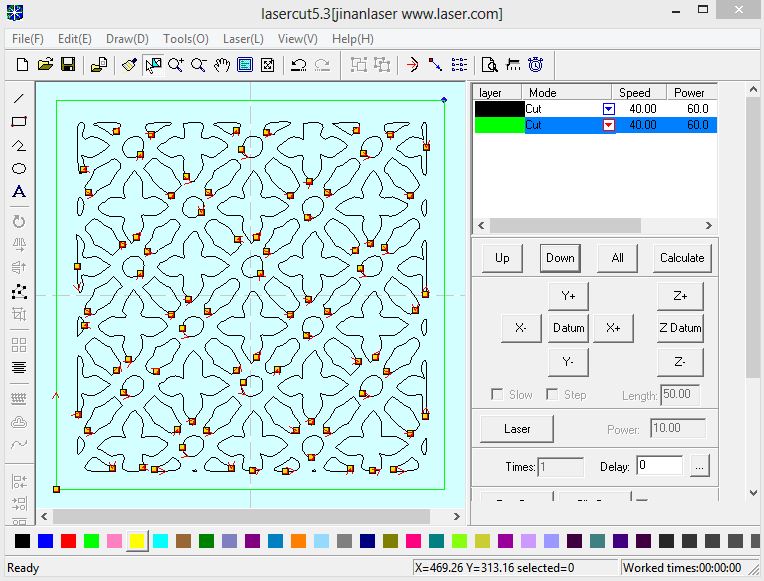The width and height of the screenshot is (764, 581).
Task: Select the Text tool letter A
Action: tap(19, 192)
